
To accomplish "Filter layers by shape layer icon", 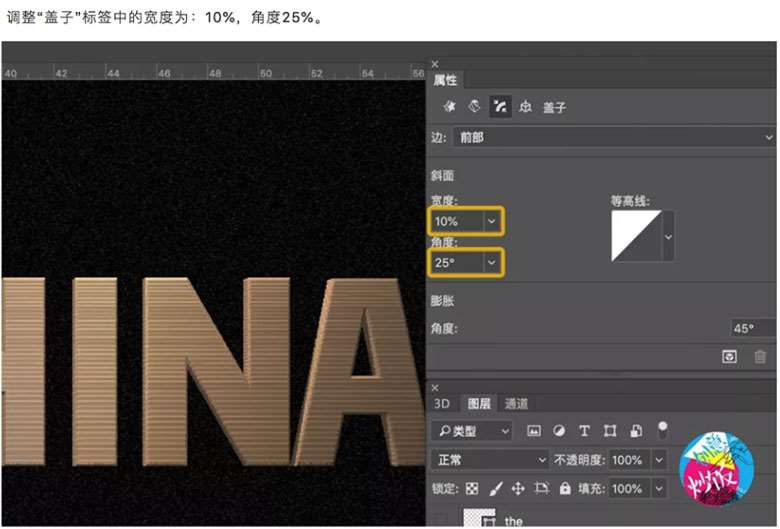I will click(x=609, y=431).
